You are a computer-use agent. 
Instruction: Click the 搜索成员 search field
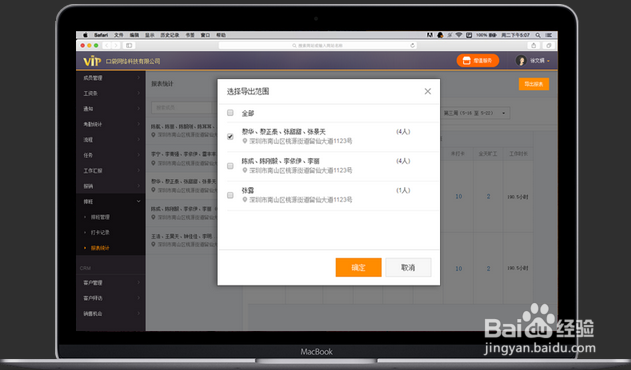point(181,107)
